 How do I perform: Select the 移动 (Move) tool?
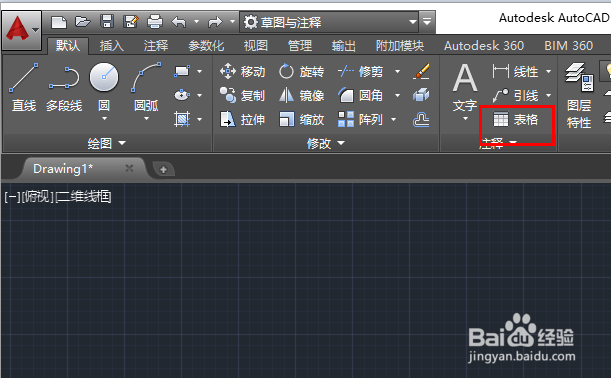click(x=242, y=72)
